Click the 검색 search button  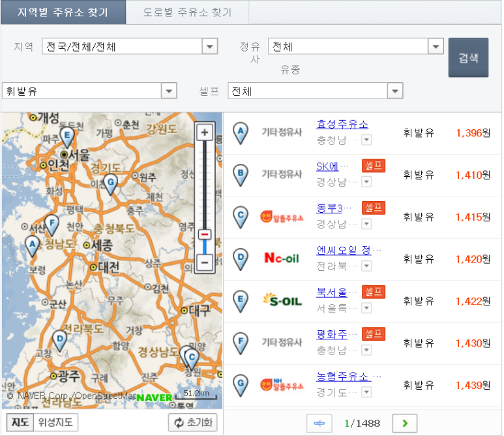[x=468, y=57]
